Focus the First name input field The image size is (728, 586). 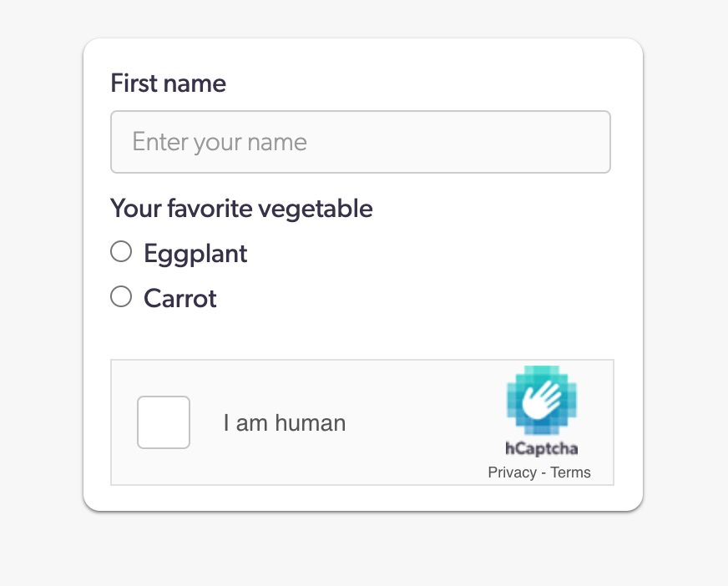point(360,142)
